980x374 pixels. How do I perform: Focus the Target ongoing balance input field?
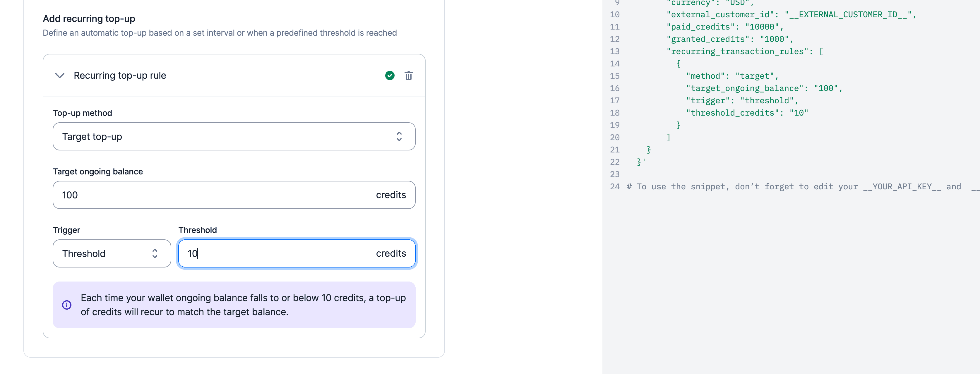point(213,195)
